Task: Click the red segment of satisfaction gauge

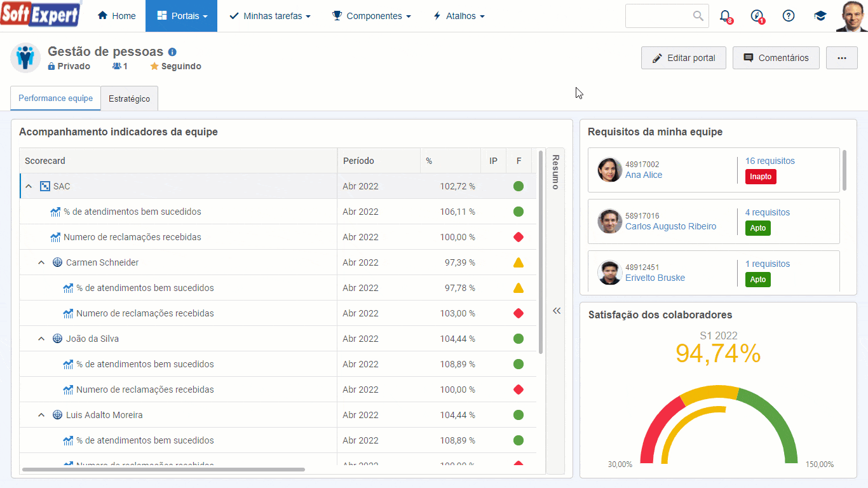Action: tap(658, 430)
